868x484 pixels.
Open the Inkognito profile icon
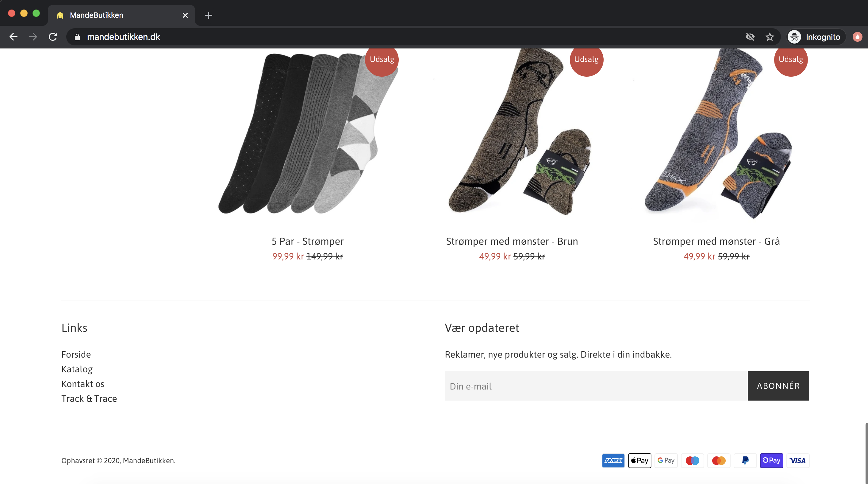pyautogui.click(x=794, y=37)
